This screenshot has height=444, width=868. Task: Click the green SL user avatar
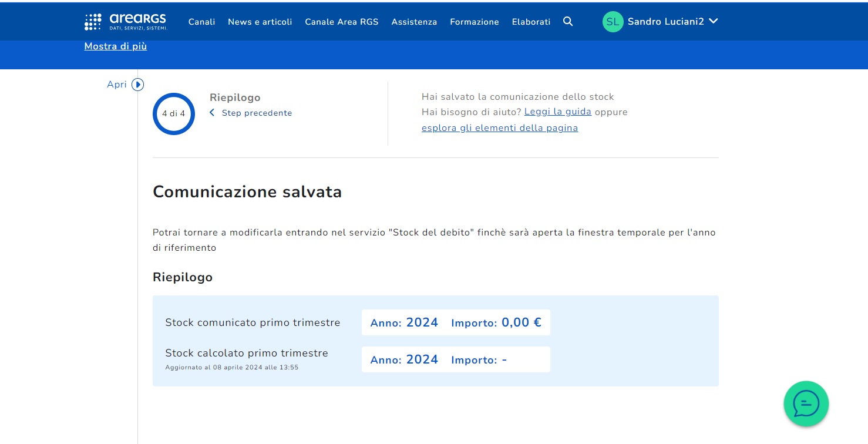coord(613,22)
